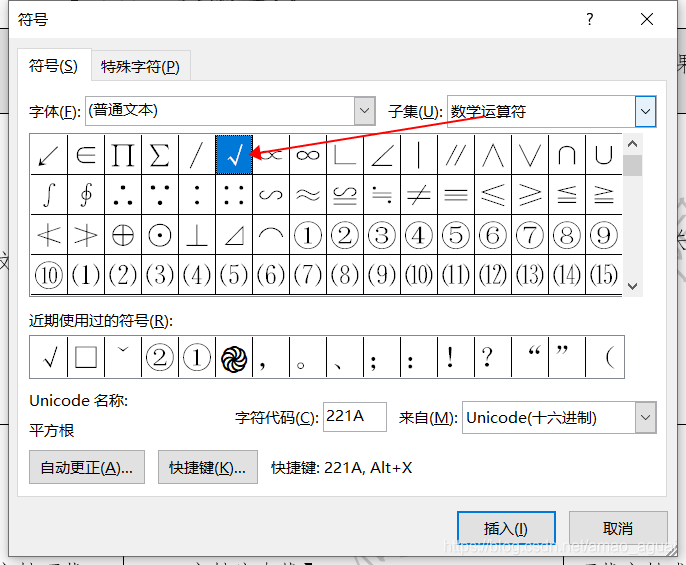Click the 数学运算符 subset text field
Image resolution: width=686 pixels, height=565 pixels.
[541, 111]
